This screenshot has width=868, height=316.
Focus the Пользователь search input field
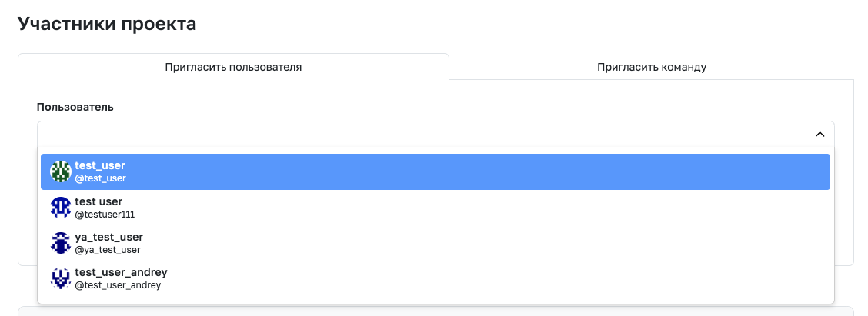coord(426,135)
